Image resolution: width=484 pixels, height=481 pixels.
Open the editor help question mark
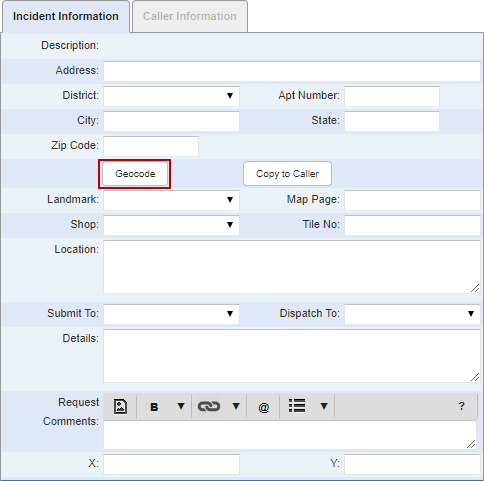coord(461,406)
